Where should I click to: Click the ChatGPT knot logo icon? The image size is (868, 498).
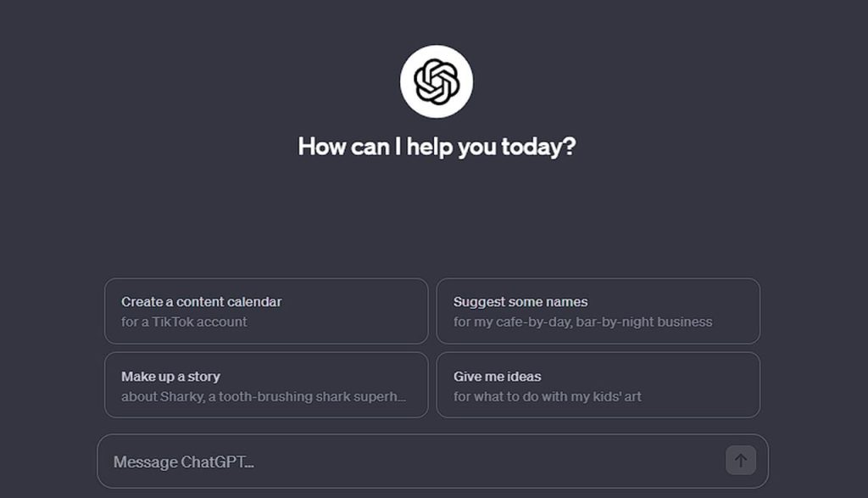click(437, 81)
